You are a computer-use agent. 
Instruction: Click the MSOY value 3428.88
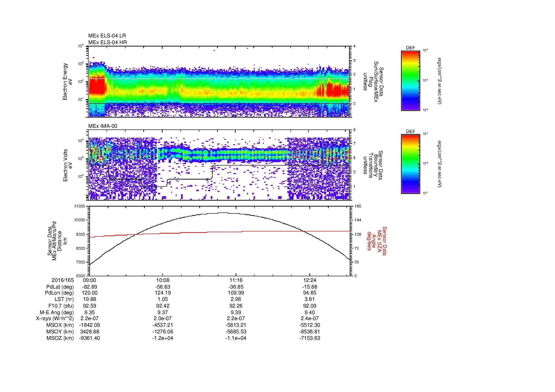[x=89, y=332]
